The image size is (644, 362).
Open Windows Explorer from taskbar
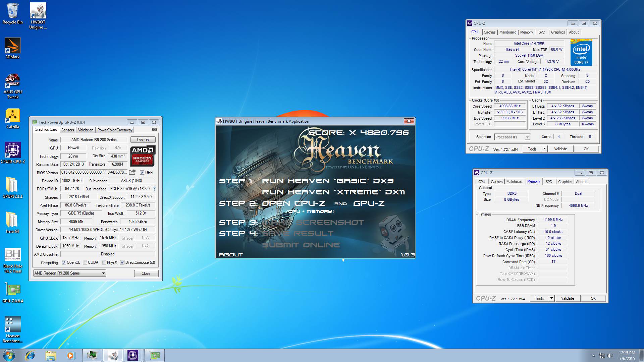click(51, 355)
